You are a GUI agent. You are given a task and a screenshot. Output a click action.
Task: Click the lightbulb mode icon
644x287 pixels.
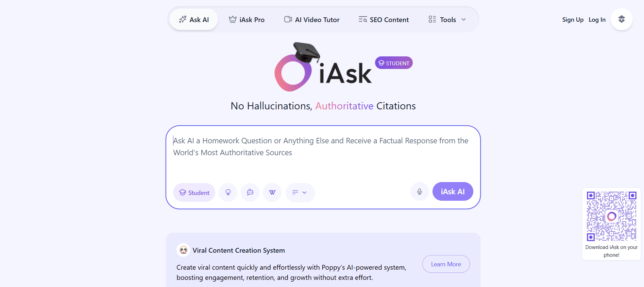click(228, 193)
